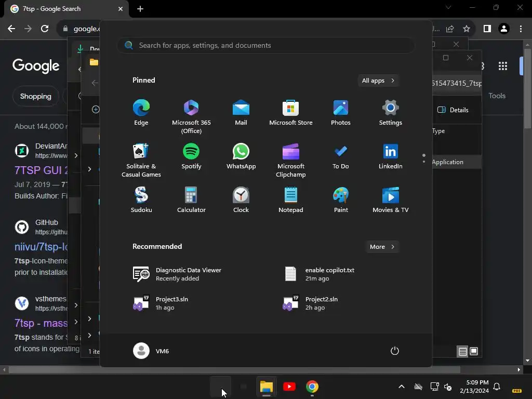Toggle Chrome side panel
The height and width of the screenshot is (399, 532).
pos(487,29)
